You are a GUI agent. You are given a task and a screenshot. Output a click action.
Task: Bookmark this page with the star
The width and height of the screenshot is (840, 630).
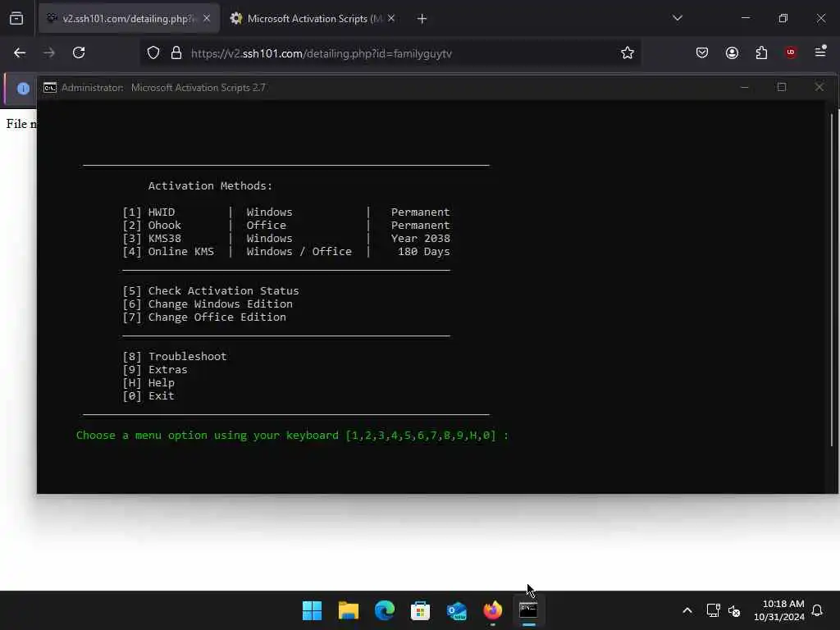coord(628,53)
